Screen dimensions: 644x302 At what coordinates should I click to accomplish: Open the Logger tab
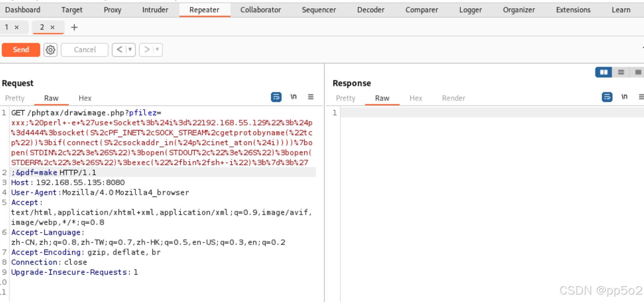click(x=470, y=10)
